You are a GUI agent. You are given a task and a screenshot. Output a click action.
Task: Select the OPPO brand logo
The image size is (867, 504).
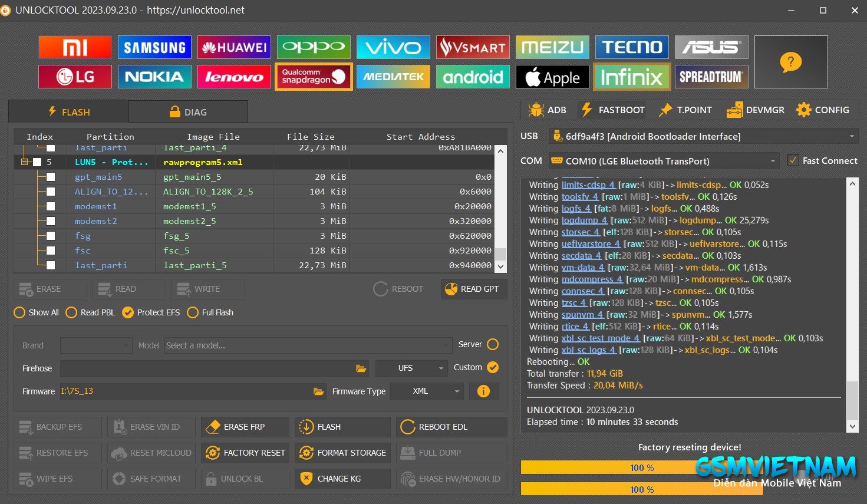pos(314,47)
